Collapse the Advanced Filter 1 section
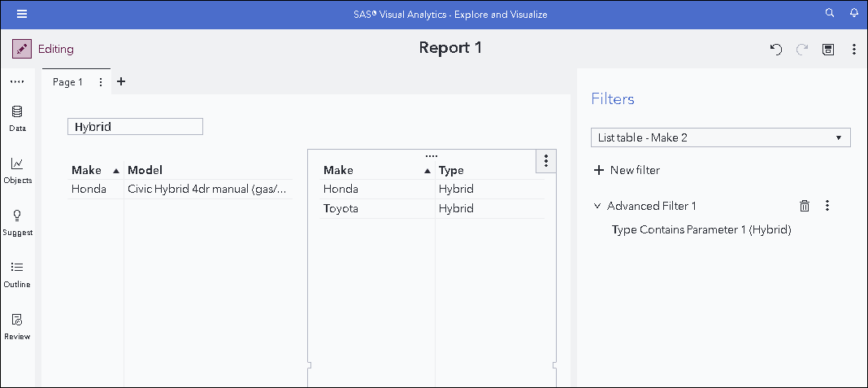Screen dimensions: 868x388 tap(597, 206)
